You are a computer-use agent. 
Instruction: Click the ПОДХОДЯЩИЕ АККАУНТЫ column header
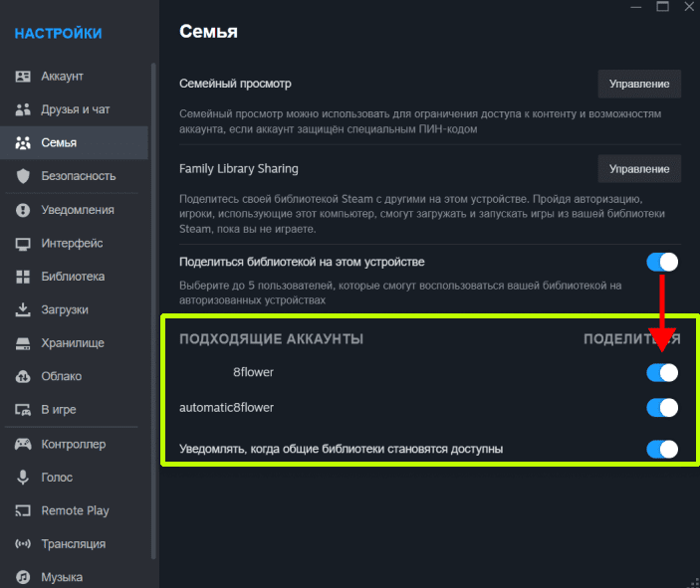[x=272, y=339]
